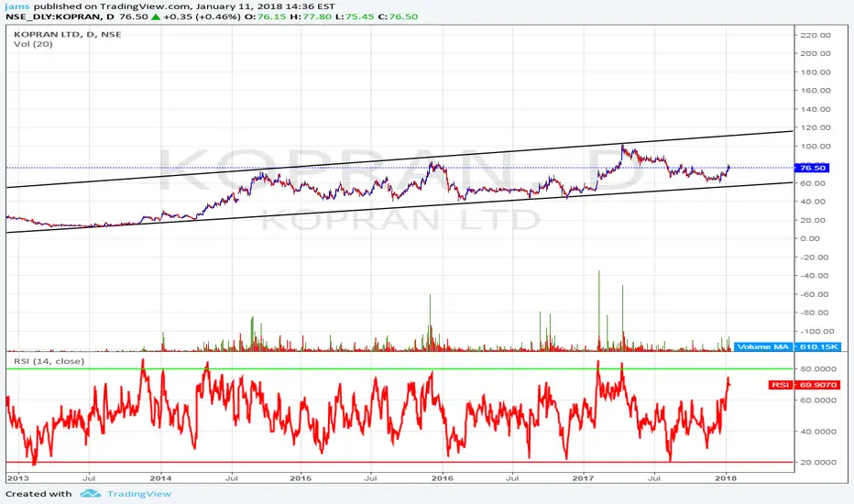Image resolution: width=854 pixels, height=504 pixels.
Task: Click the 2014 time axis label
Action: [160, 478]
